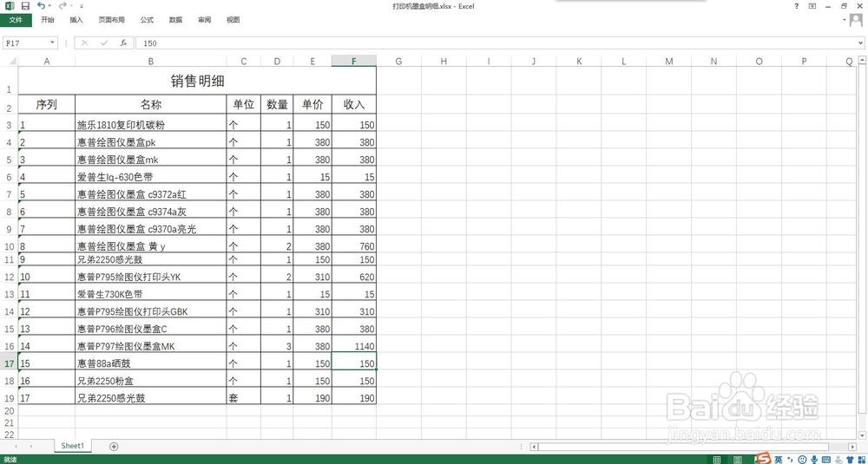Add a new sheet with plus button
The width and height of the screenshot is (868, 464).
(114, 447)
